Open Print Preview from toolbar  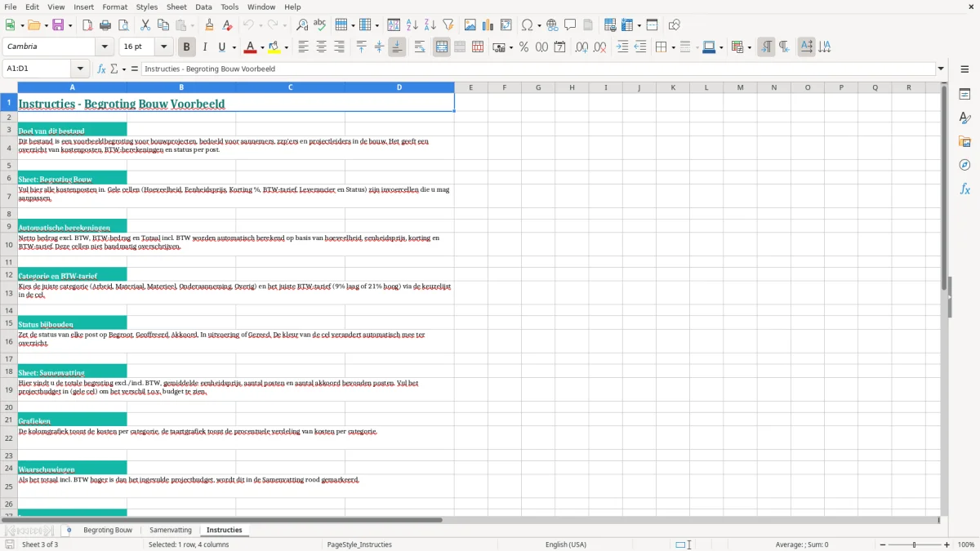click(x=123, y=25)
